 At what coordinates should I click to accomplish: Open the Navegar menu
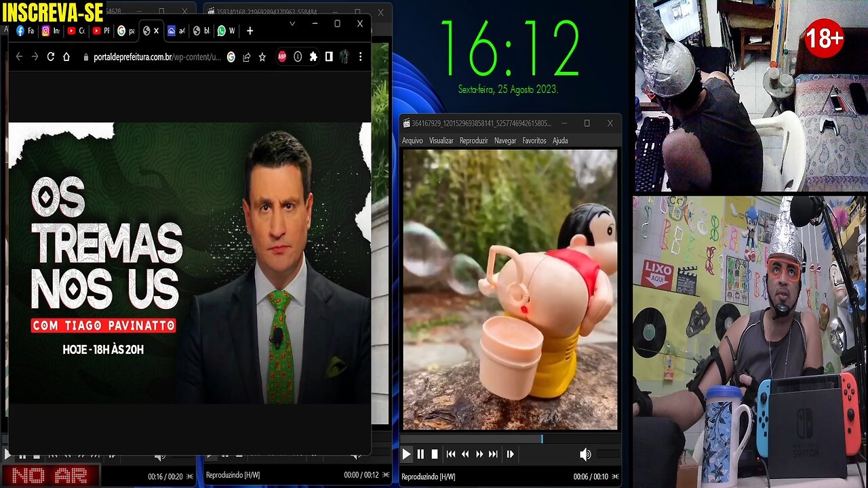point(505,140)
